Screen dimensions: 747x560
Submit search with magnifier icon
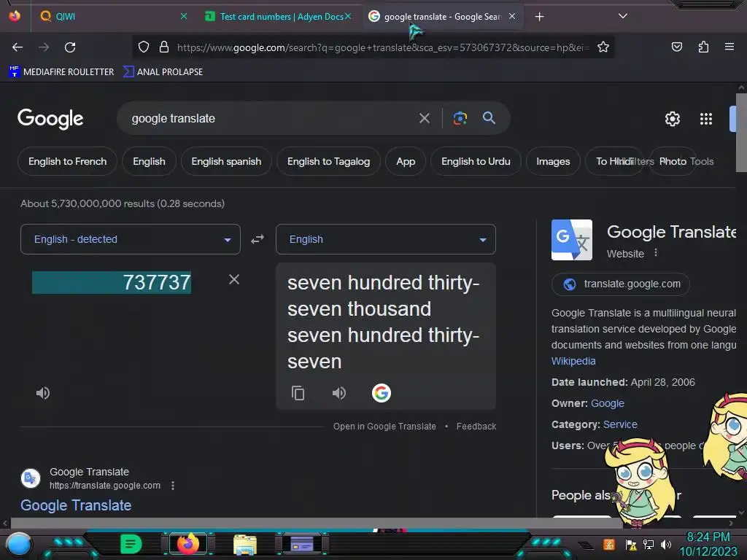pyautogui.click(x=489, y=118)
